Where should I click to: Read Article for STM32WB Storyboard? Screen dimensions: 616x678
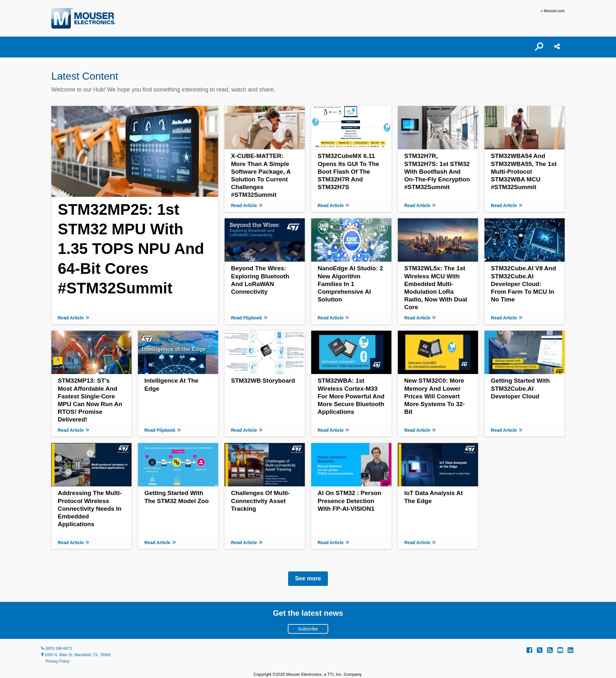tap(247, 430)
